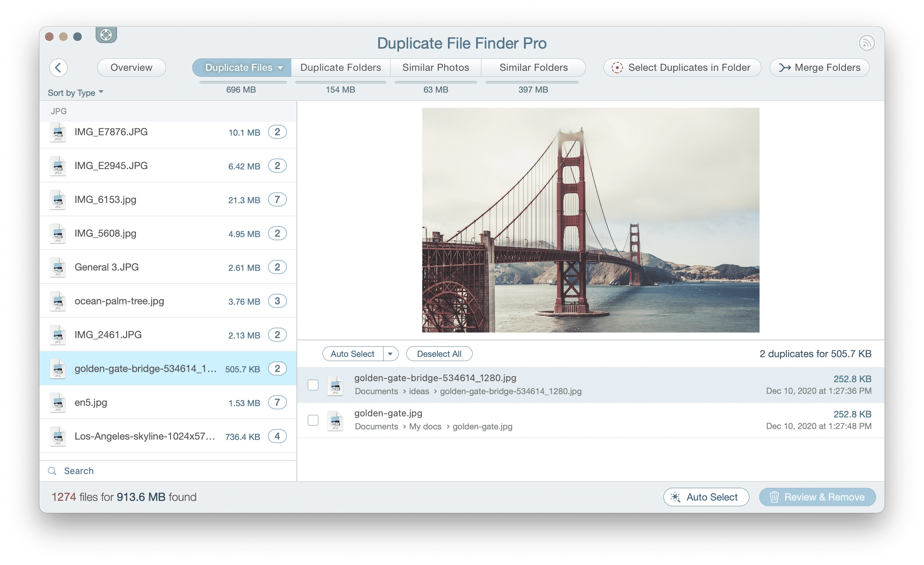
Task: Switch to the Duplicate Folders tab
Action: tap(340, 67)
